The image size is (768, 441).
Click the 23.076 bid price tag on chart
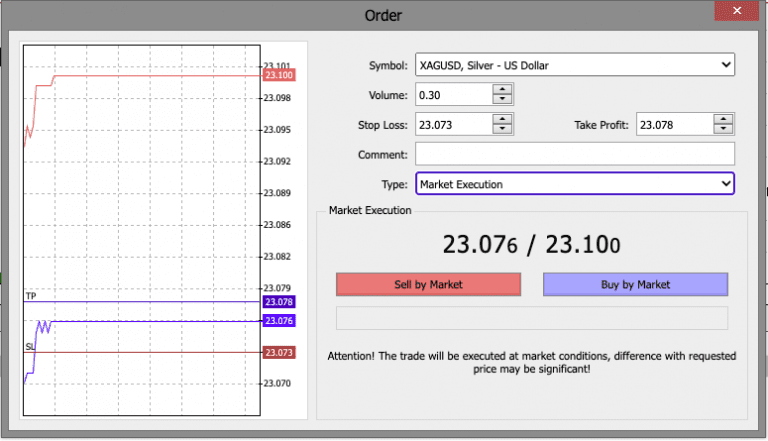coord(278,320)
